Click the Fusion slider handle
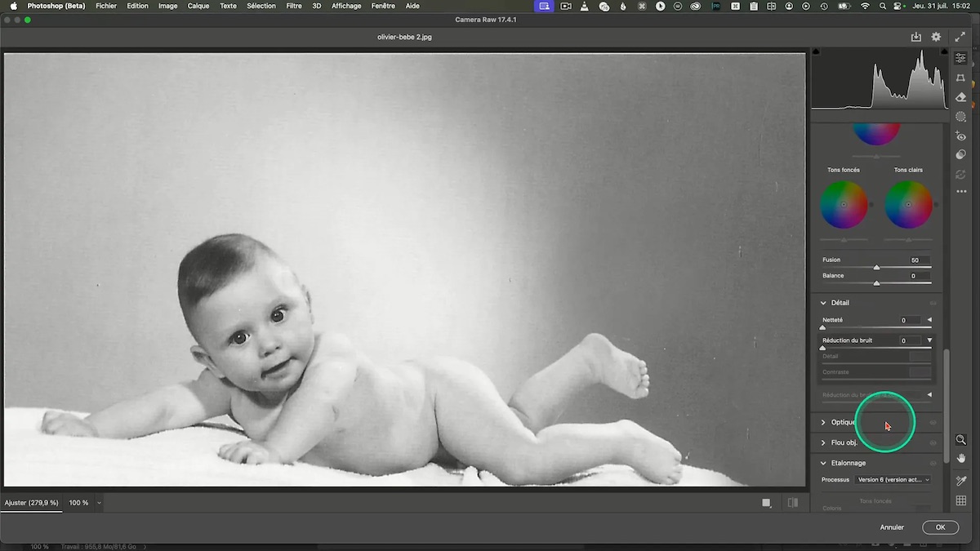This screenshot has height=551, width=980. (876, 267)
